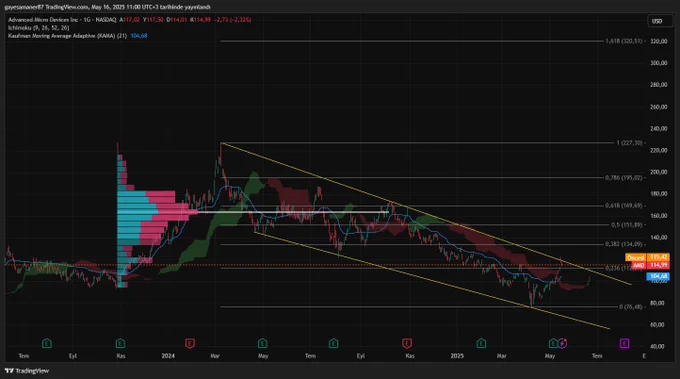Click the green earnings marker between first Tem and Eyl
The image size is (680, 379).
(x=47, y=343)
